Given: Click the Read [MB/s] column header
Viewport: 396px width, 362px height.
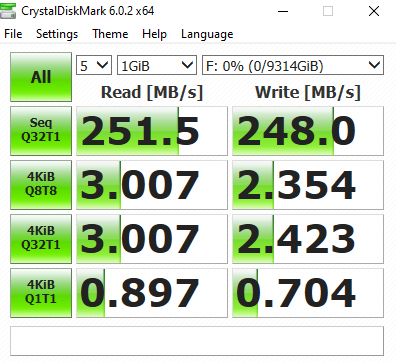Looking at the screenshot, I should [x=152, y=92].
